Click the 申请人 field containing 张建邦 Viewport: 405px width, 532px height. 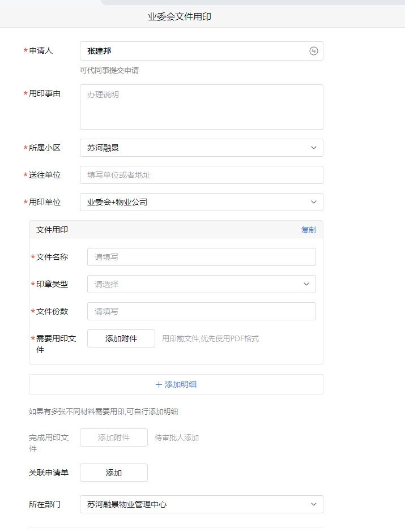tap(193, 51)
